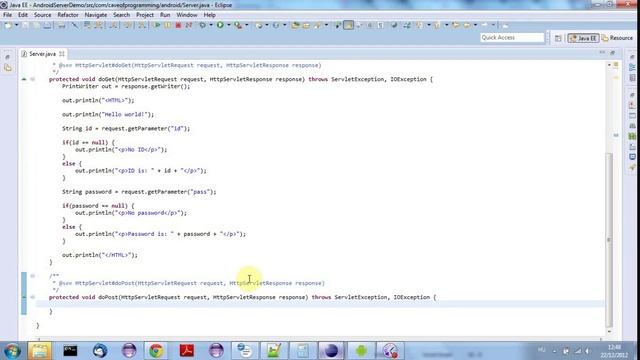Click the Debug bug icon in the toolbar

click(x=202, y=25)
